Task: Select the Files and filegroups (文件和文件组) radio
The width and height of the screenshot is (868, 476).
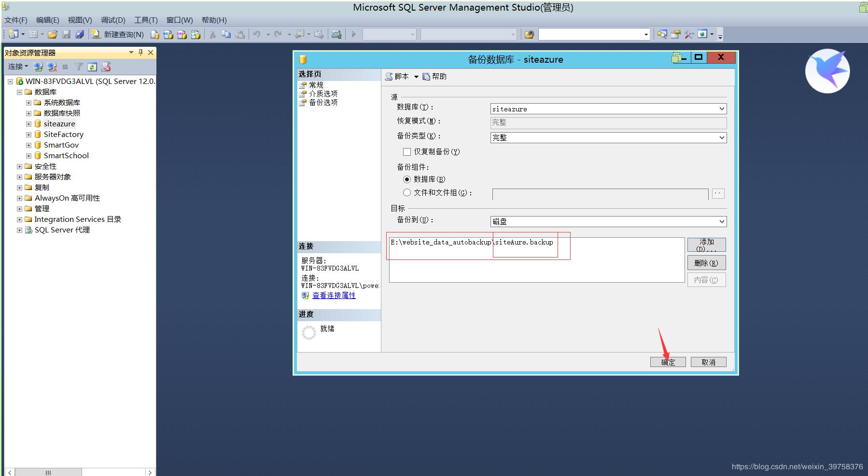Action: click(x=407, y=192)
